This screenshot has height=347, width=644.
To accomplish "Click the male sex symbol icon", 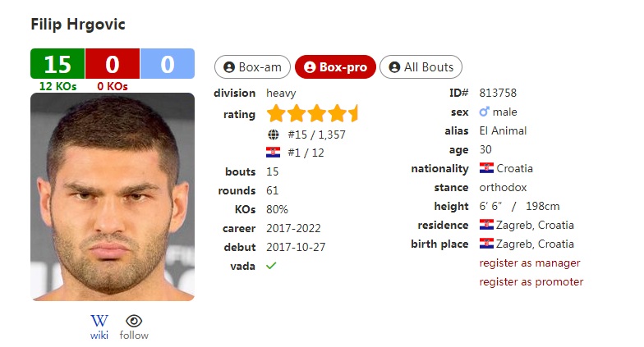I will tap(485, 112).
